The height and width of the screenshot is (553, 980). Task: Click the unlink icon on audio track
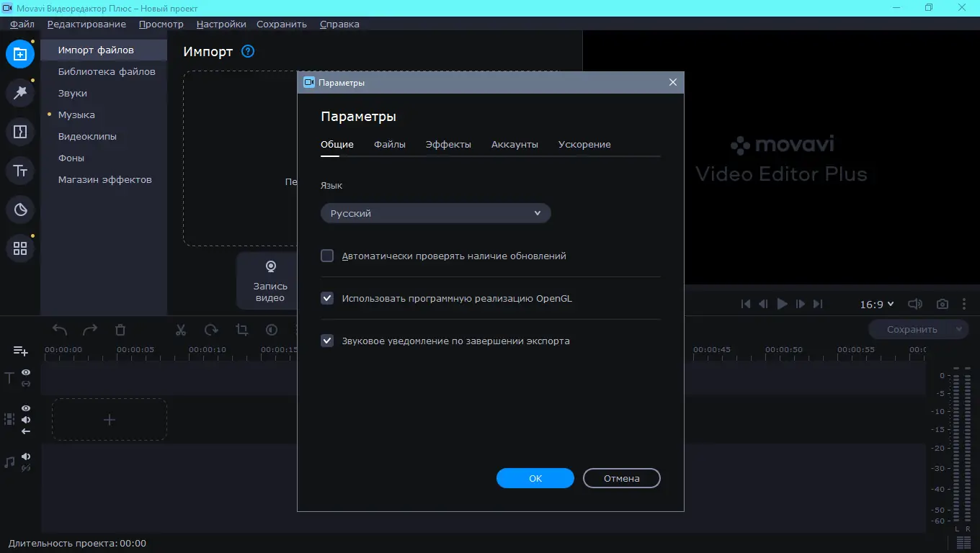pyautogui.click(x=26, y=468)
